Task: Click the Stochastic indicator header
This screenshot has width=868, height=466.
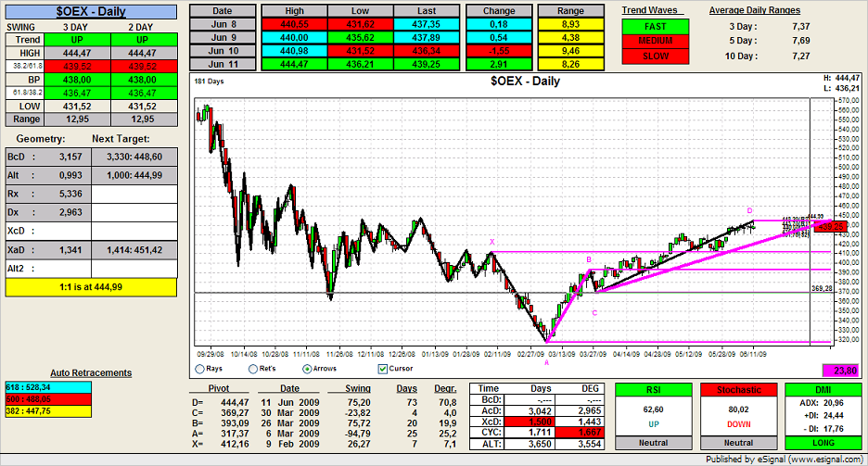Action: click(x=739, y=390)
